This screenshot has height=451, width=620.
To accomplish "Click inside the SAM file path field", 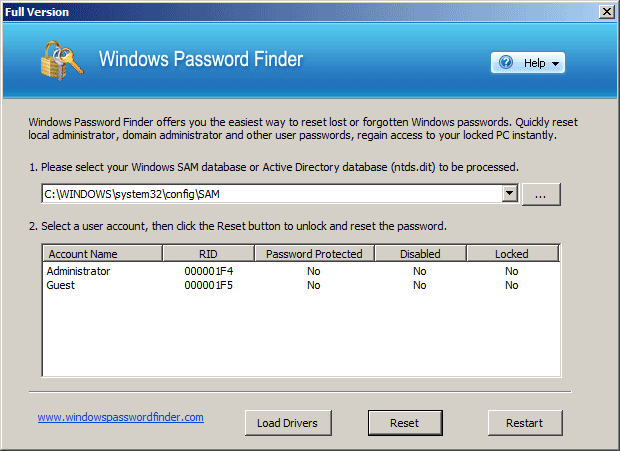I will [272, 194].
